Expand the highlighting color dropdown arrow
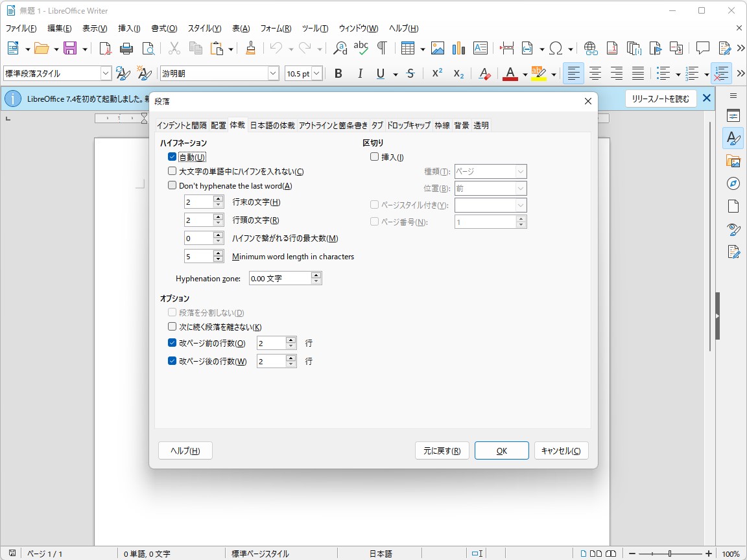 click(x=554, y=75)
